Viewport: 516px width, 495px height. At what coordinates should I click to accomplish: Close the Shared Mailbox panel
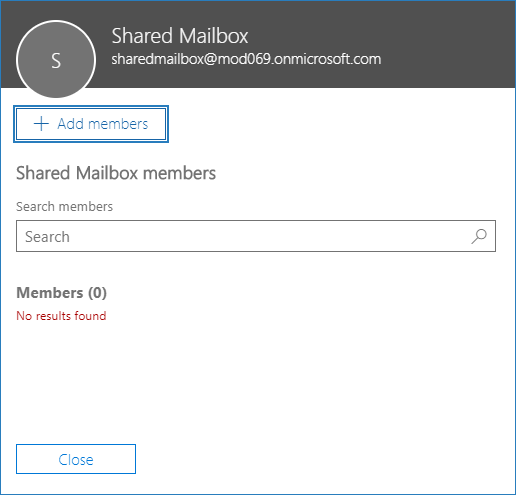point(76,459)
